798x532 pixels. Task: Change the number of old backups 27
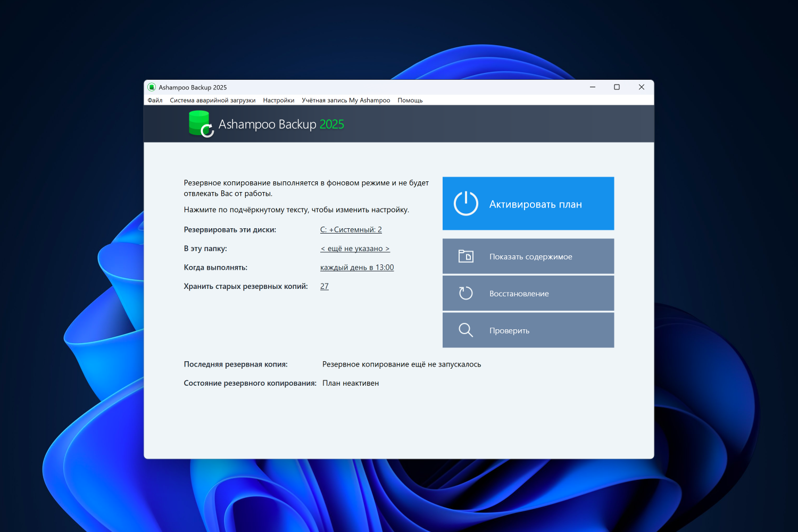(x=325, y=286)
